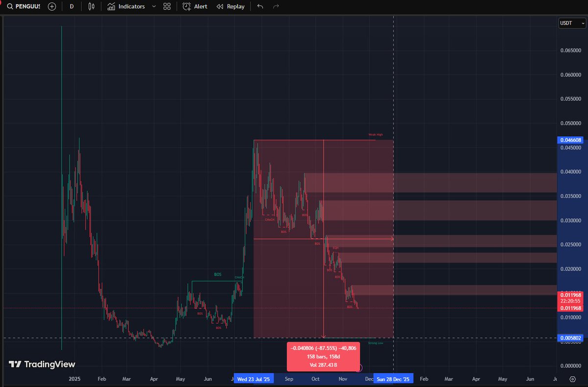Click the 0.050000 price scale label

tap(570, 123)
